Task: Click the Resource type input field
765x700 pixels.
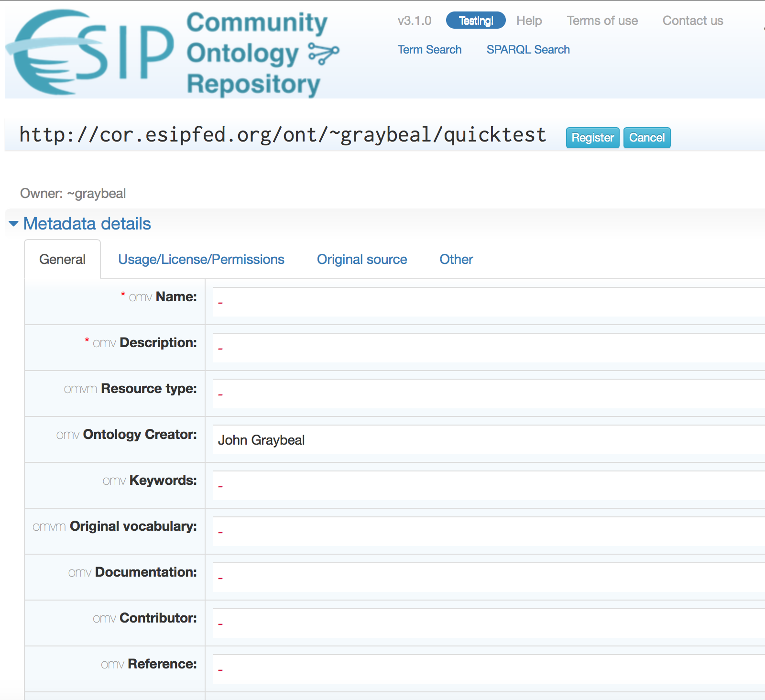Action: 489,394
